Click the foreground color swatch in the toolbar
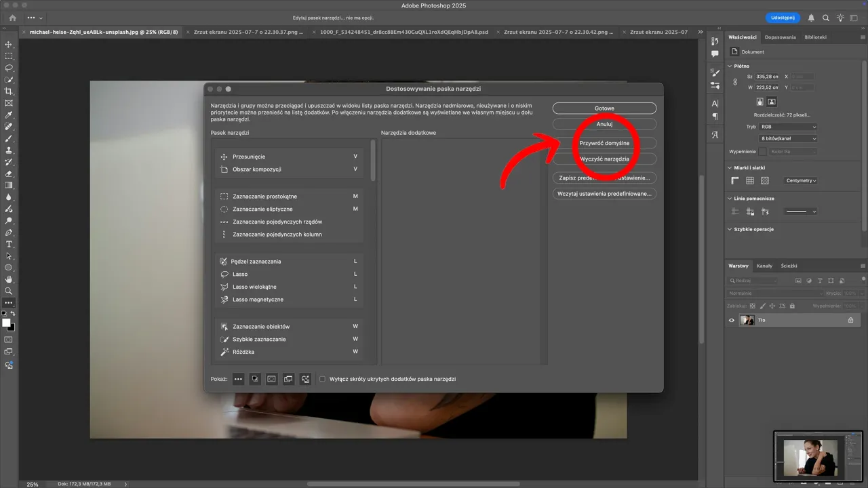Image resolution: width=868 pixels, height=488 pixels. [7, 324]
